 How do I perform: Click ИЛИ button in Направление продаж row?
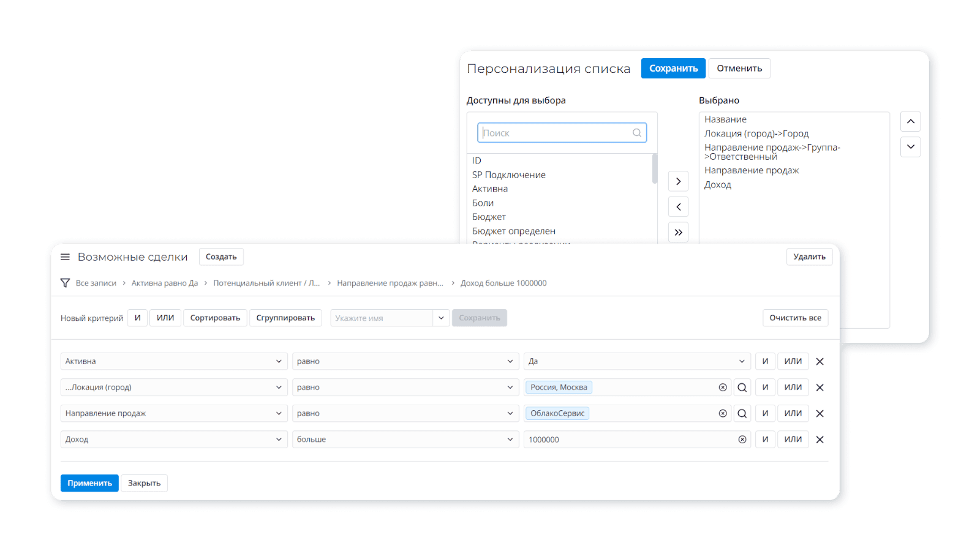(x=793, y=413)
